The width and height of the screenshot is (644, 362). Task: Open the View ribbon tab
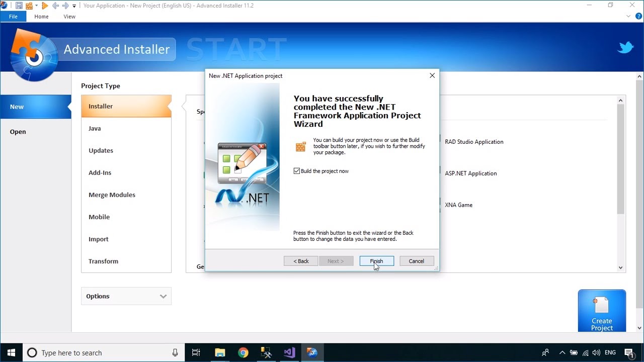tap(69, 17)
